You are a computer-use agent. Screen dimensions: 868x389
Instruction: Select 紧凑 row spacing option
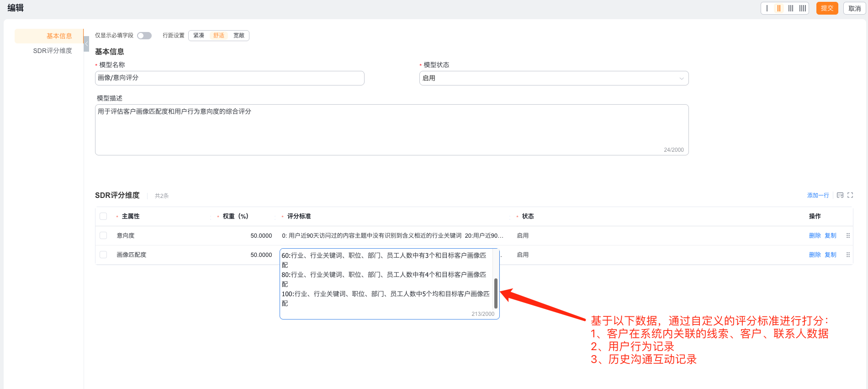tap(199, 36)
